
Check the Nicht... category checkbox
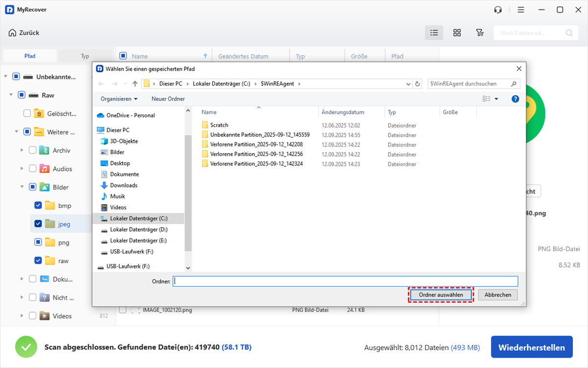[32, 297]
